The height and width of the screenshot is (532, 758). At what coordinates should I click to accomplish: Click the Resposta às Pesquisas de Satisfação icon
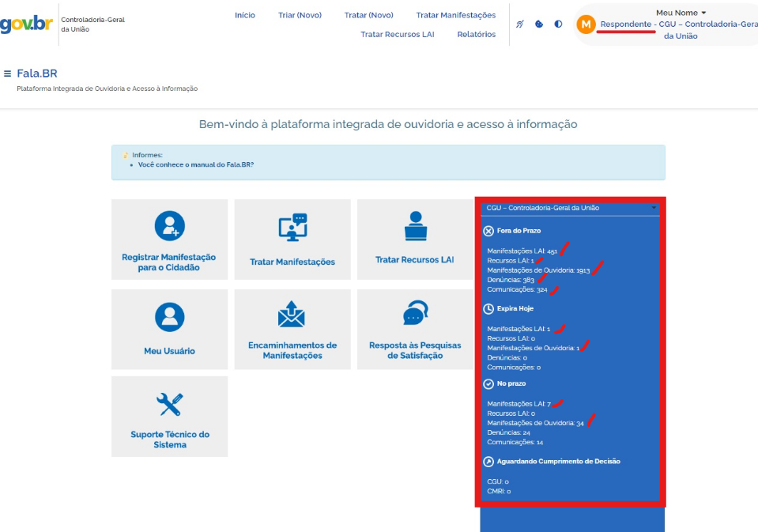pyautogui.click(x=415, y=313)
